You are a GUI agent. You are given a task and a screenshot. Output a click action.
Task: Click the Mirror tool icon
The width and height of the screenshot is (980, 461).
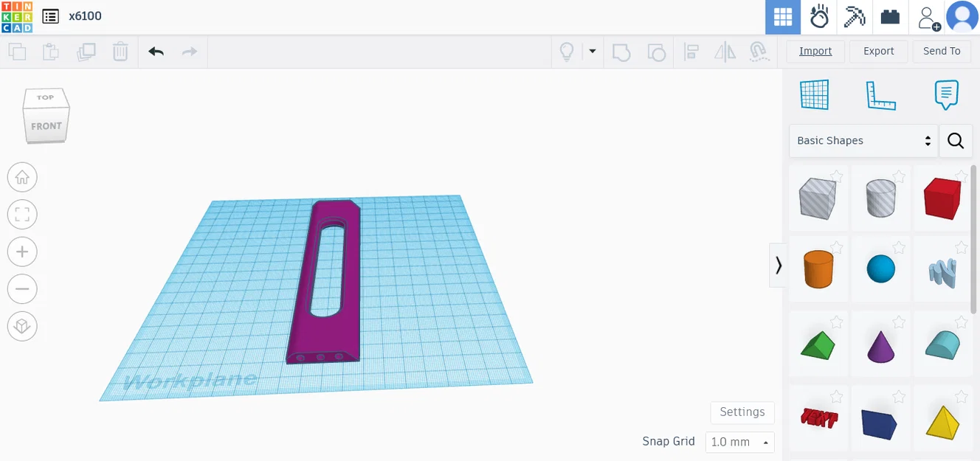pos(725,52)
